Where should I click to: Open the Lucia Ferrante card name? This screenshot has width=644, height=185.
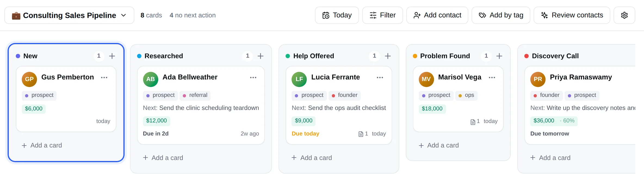click(336, 77)
